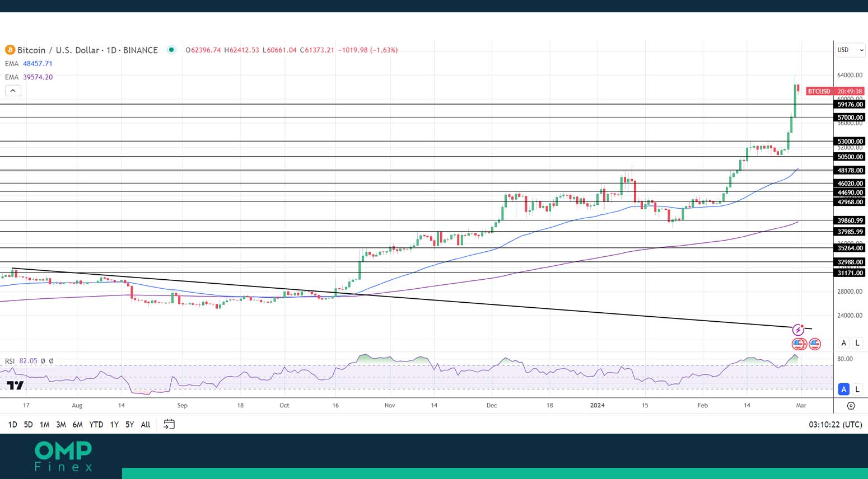Select the YTD time range
Image resolution: width=868 pixels, height=479 pixels.
96,425
